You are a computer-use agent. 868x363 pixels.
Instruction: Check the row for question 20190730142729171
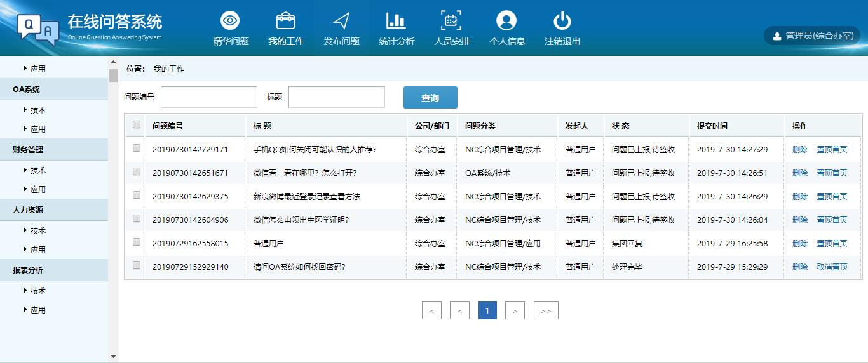(136, 148)
